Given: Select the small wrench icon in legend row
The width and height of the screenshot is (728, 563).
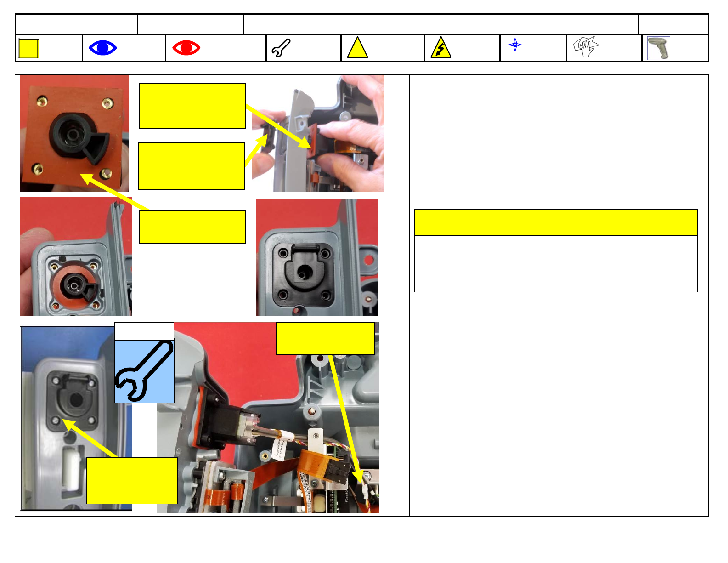Looking at the screenshot, I should pyautogui.click(x=281, y=48).
